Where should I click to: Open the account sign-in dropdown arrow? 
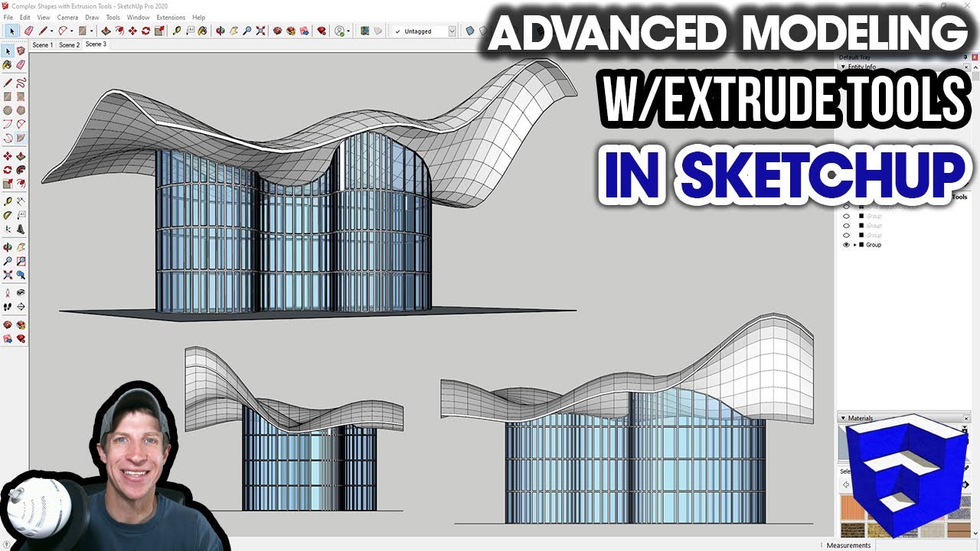[349, 31]
